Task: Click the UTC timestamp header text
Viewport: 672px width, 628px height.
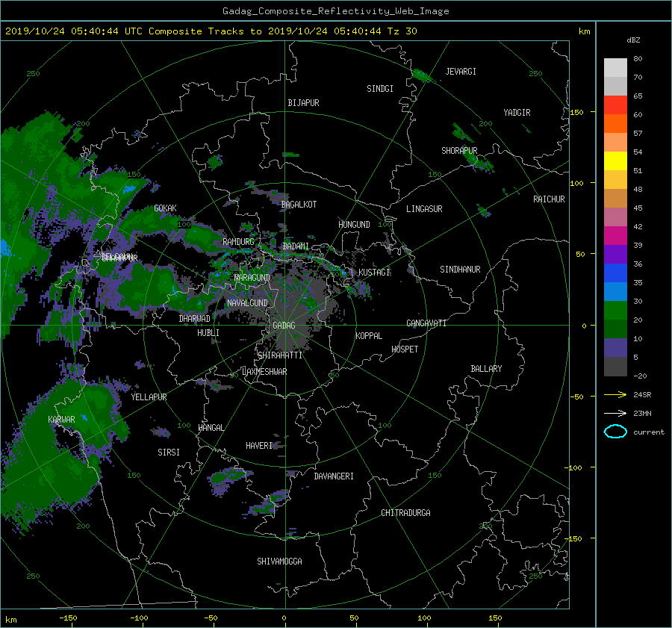Action: click(x=211, y=31)
